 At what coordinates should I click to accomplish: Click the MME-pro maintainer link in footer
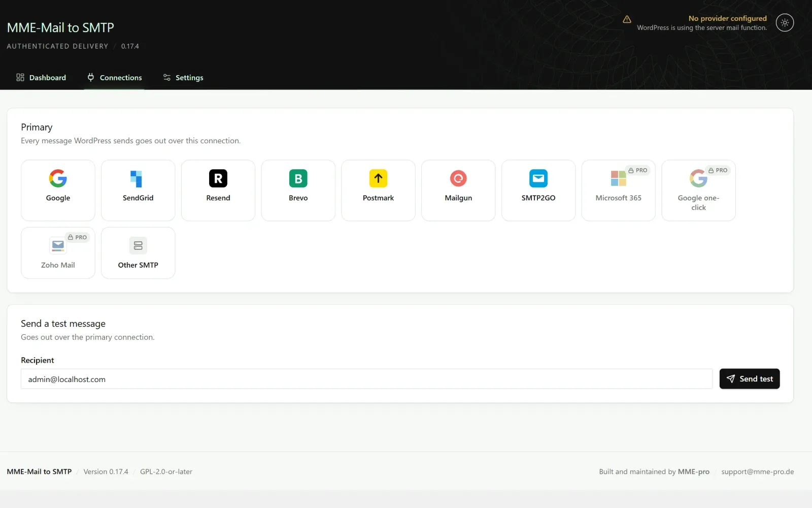(x=694, y=471)
